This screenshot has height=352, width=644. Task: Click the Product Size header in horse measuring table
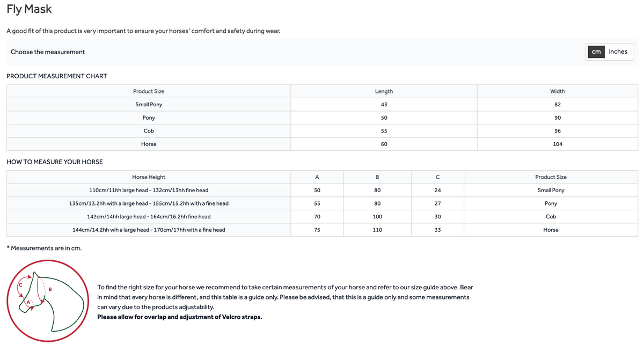point(551,177)
